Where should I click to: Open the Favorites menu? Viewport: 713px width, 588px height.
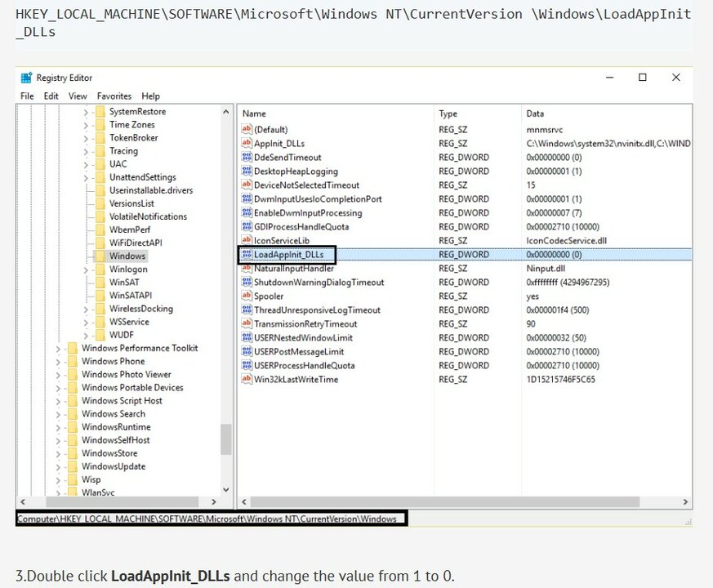(114, 96)
